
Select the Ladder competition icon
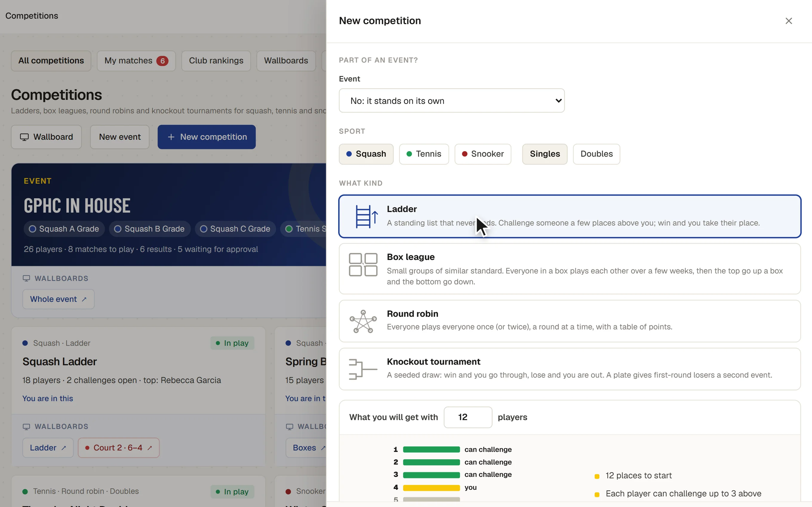pos(366,216)
